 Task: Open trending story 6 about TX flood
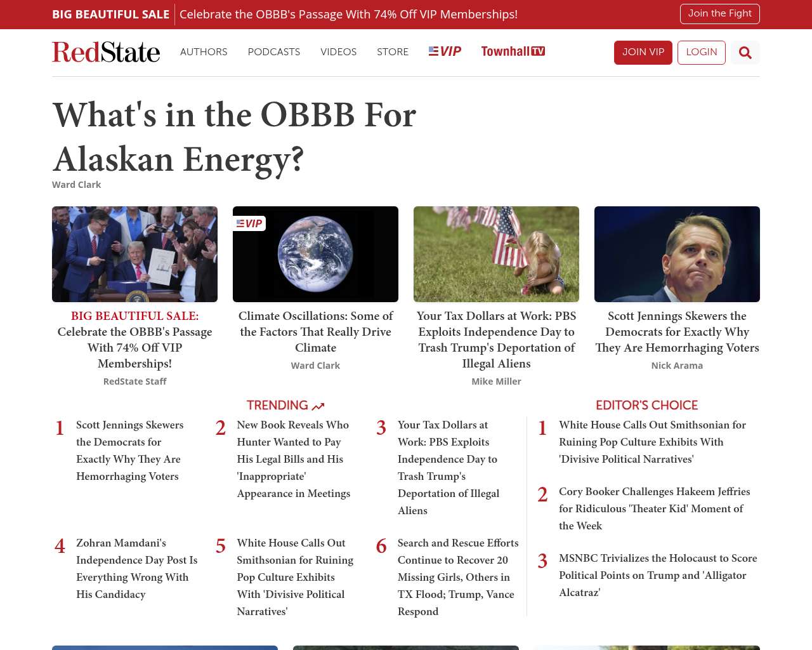(458, 577)
